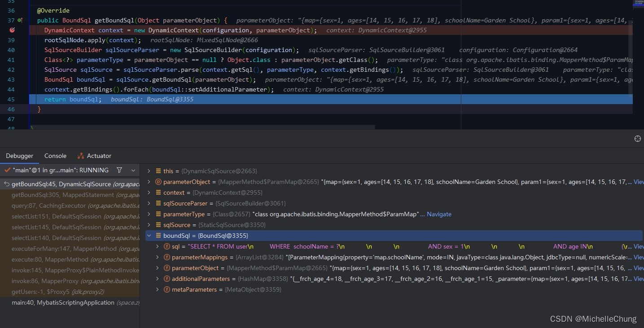Click the line number 41 in the gutter
The height and width of the screenshot is (328, 644).
pos(11,60)
